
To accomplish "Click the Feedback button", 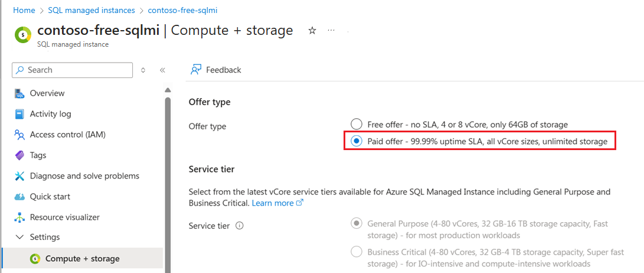I will (216, 70).
